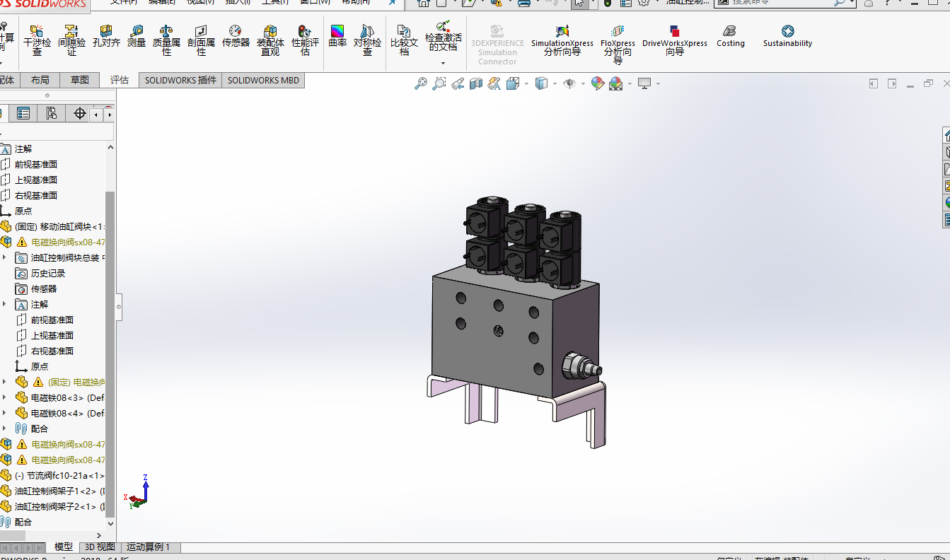950x560 pixels.
Task: Open the Display Style dropdown arrow
Action: point(555,84)
